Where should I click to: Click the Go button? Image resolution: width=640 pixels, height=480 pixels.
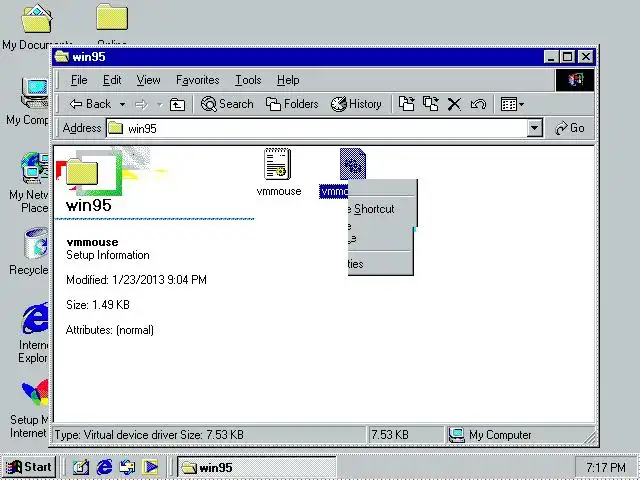pyautogui.click(x=570, y=128)
